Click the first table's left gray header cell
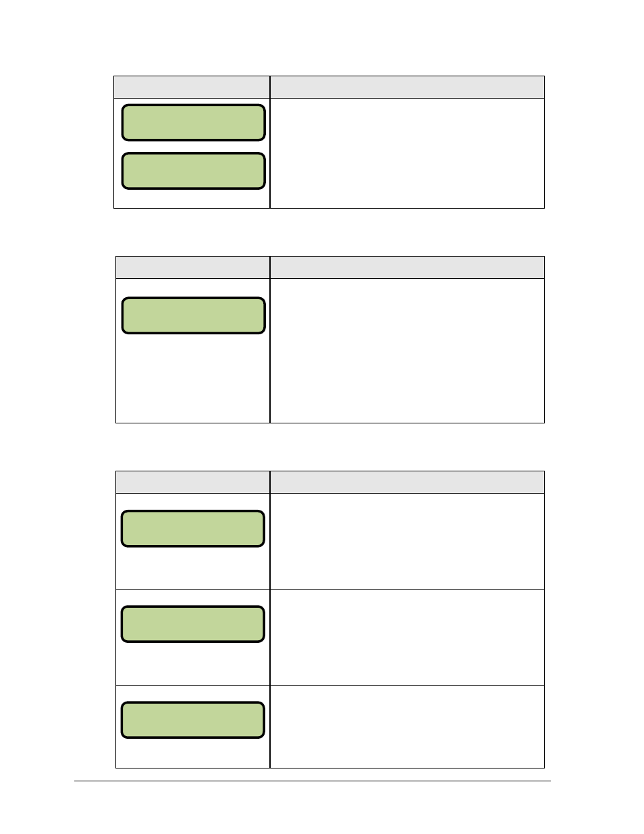The image size is (644, 834). click(192, 87)
